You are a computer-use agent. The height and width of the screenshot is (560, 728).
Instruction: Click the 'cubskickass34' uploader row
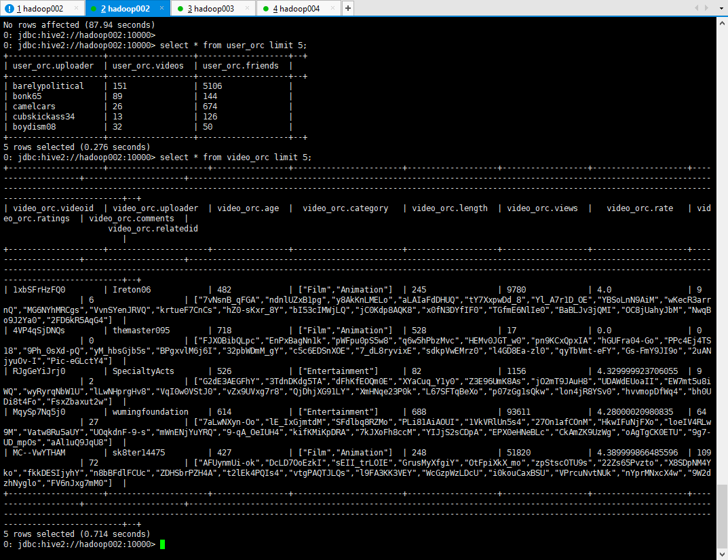(43, 117)
